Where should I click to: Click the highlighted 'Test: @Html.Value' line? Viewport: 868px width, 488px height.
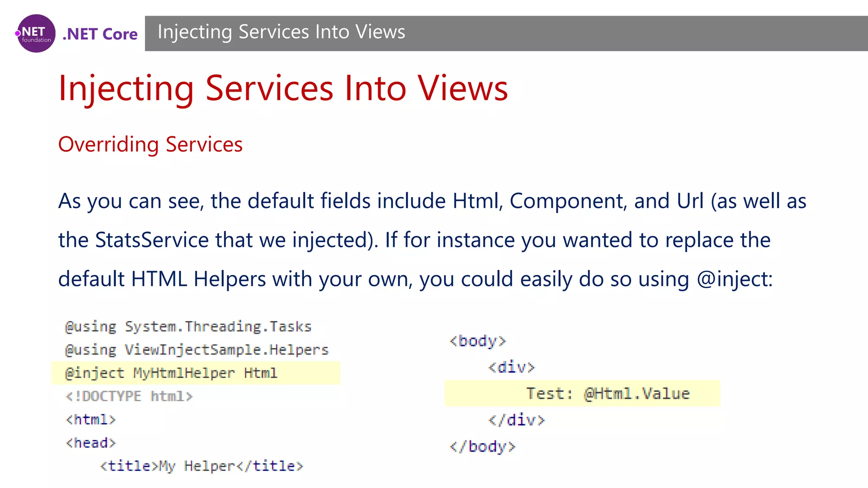[x=582, y=393]
